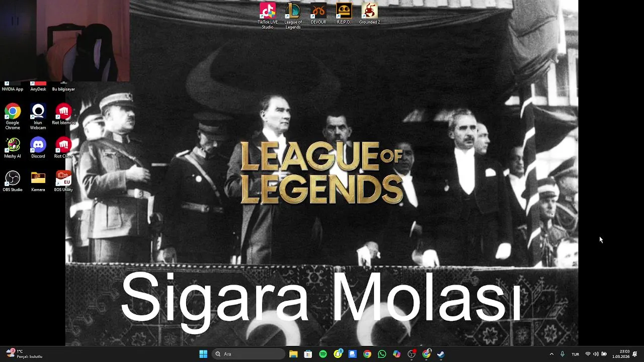Image resolution: width=644 pixels, height=362 pixels.
Task: Select the Bu bilgisayar desktop label
Action: click(63, 89)
